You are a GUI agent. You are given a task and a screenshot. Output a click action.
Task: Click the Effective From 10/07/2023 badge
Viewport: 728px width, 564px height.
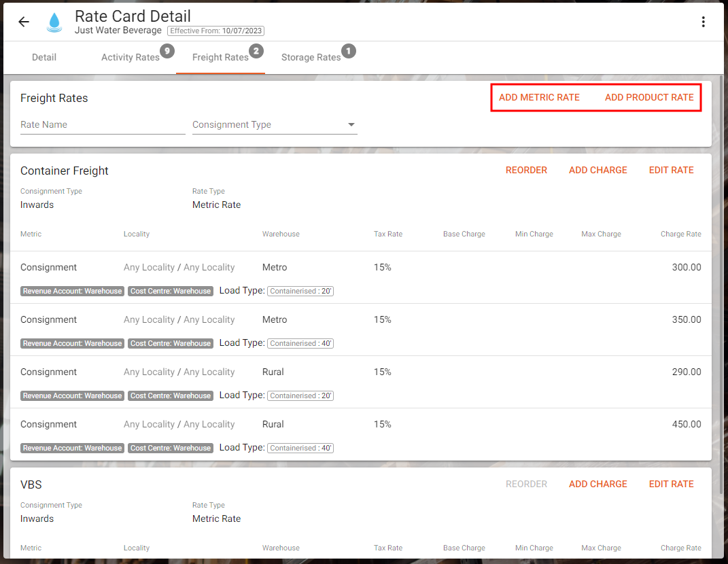click(216, 31)
